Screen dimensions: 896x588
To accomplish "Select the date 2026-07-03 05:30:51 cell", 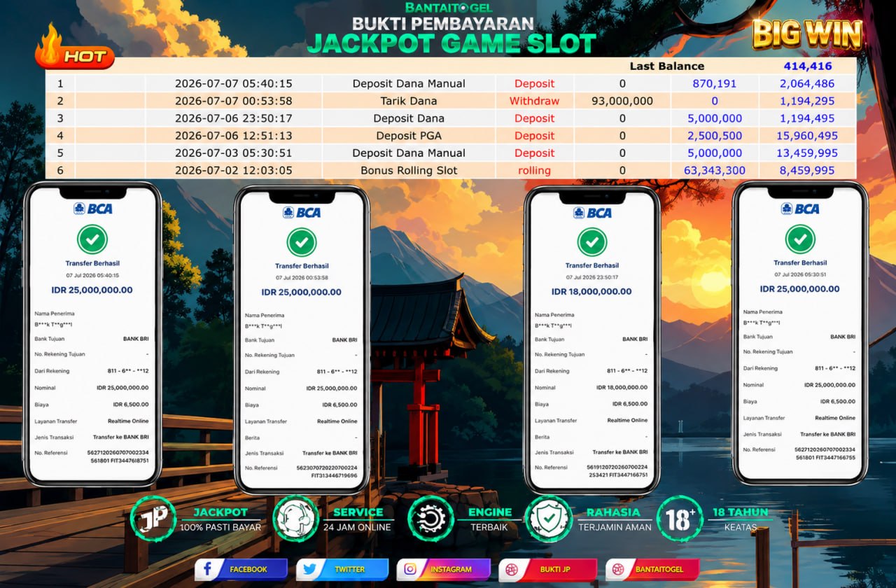I will click(234, 153).
